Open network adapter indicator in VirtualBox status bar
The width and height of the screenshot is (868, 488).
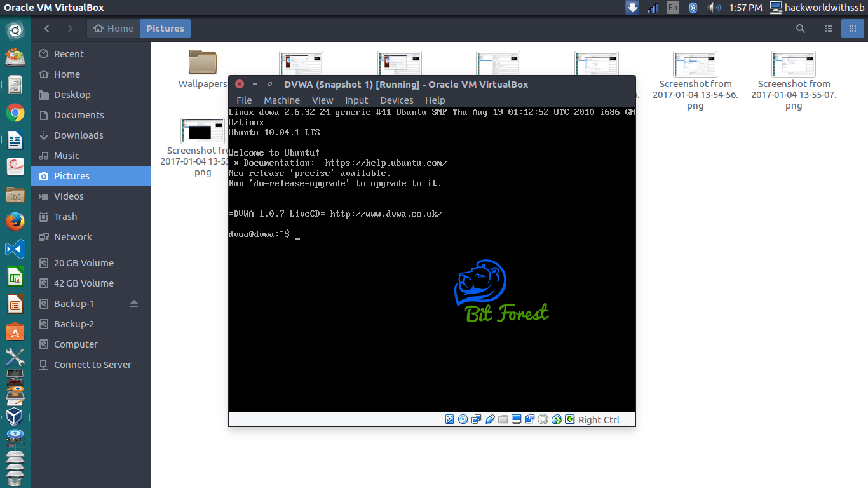476,419
